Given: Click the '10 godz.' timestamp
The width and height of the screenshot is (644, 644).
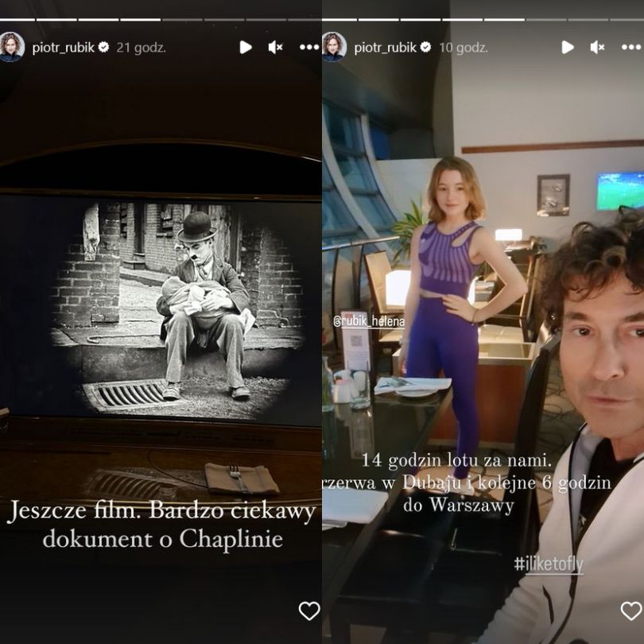Looking at the screenshot, I should [464, 48].
